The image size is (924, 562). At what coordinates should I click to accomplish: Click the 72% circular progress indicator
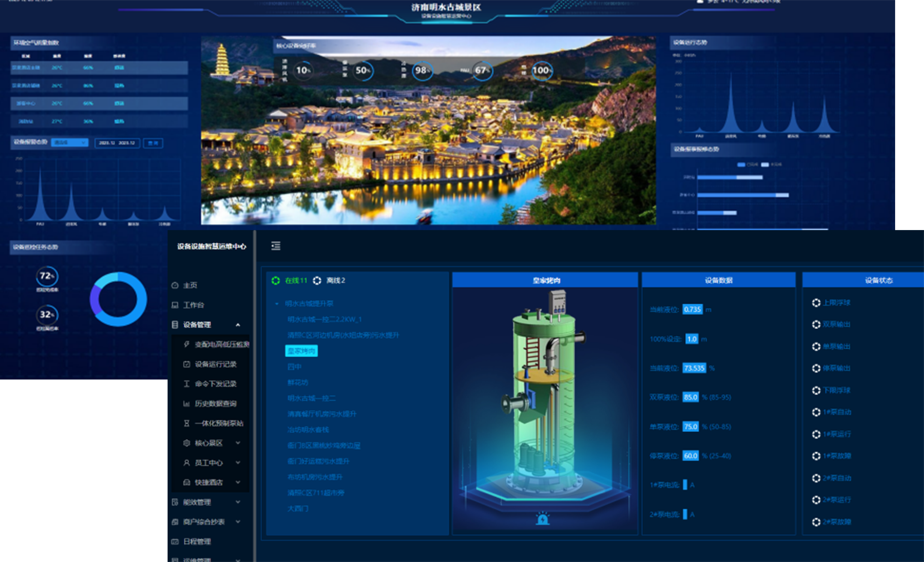pos(47,276)
